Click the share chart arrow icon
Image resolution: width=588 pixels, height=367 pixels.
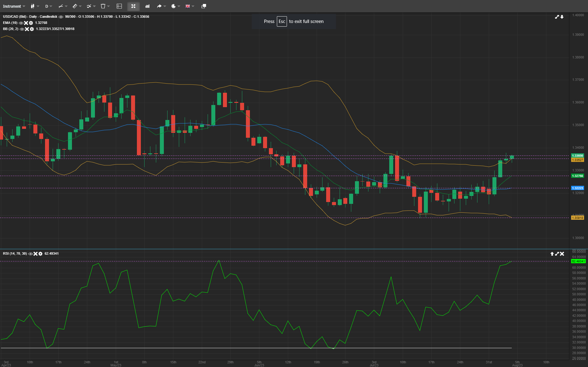click(159, 6)
